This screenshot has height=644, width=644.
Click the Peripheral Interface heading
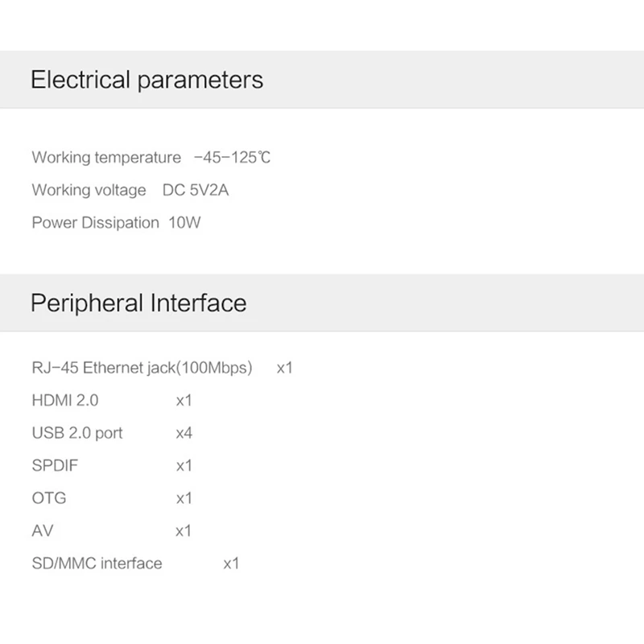point(138,303)
